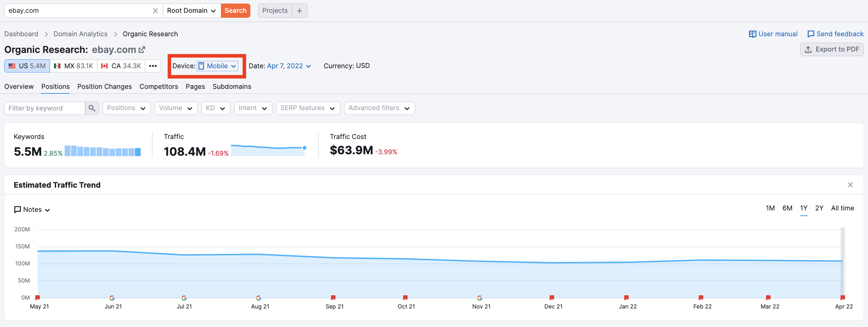The width and height of the screenshot is (868, 327).
Task: Open the Notes dropdown
Action: [32, 210]
